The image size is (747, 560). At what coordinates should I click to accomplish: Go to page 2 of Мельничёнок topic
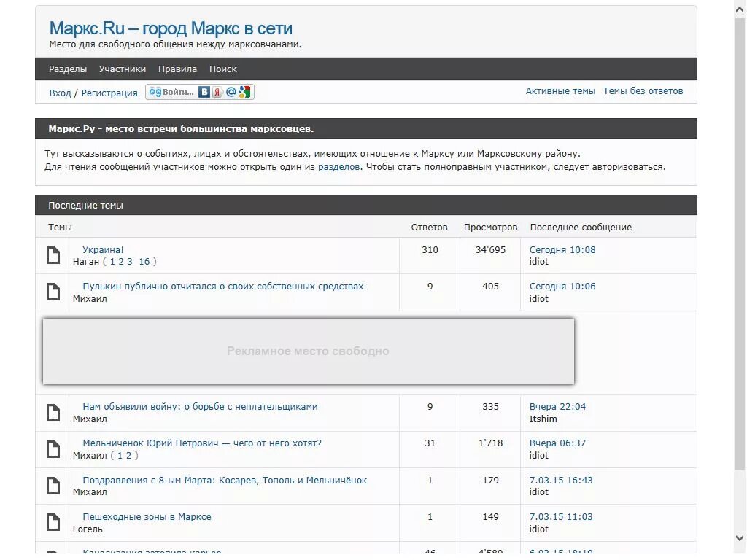pos(128,455)
